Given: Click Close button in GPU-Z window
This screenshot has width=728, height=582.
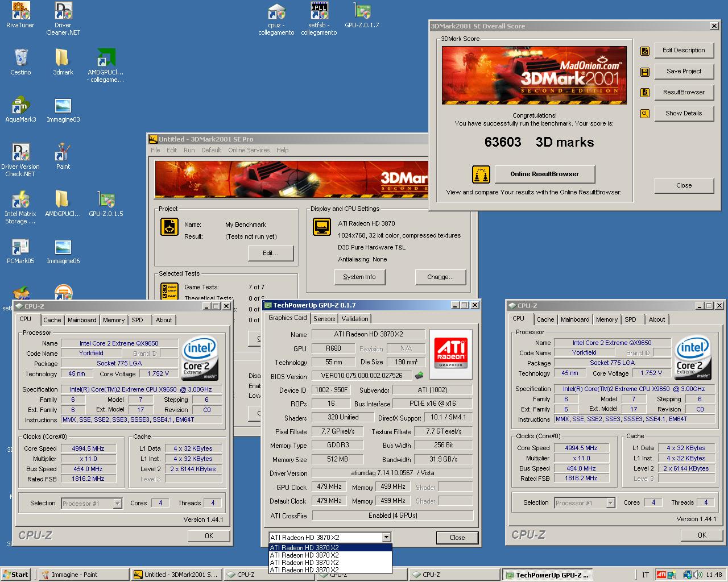Looking at the screenshot, I should pos(457,538).
